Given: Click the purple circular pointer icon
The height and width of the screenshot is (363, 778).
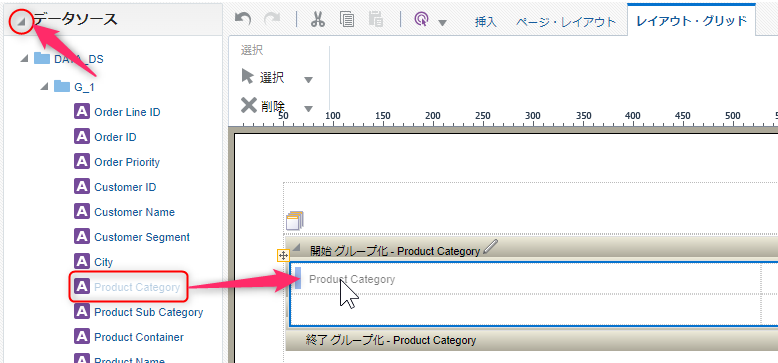Looking at the screenshot, I should click(x=421, y=19).
